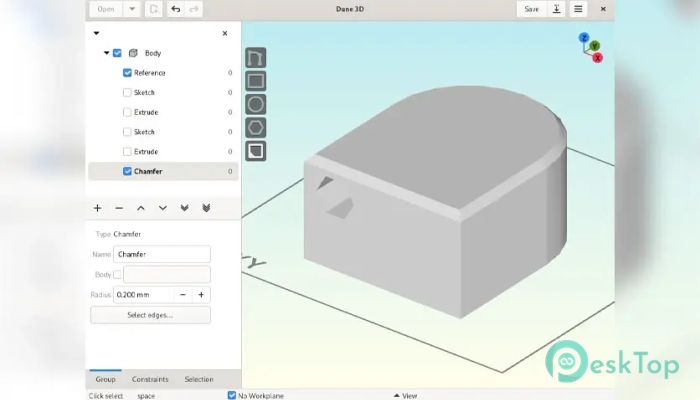
Task: Collapse the workspace panel triangle
Action: click(x=96, y=33)
